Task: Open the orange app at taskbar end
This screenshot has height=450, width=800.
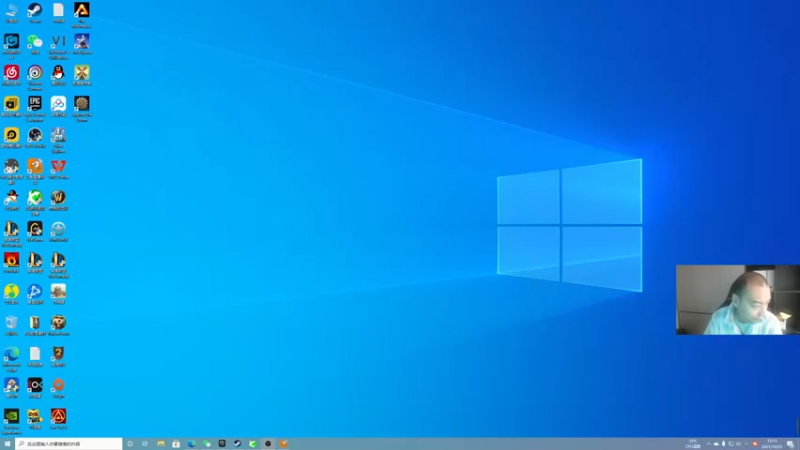Action: click(283, 444)
